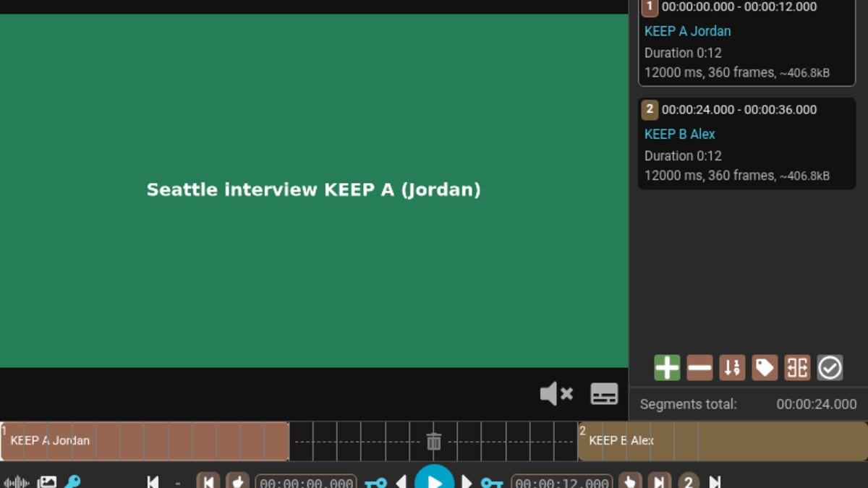The width and height of the screenshot is (868, 488).
Task: Jump to the end of the video
Action: (715, 482)
